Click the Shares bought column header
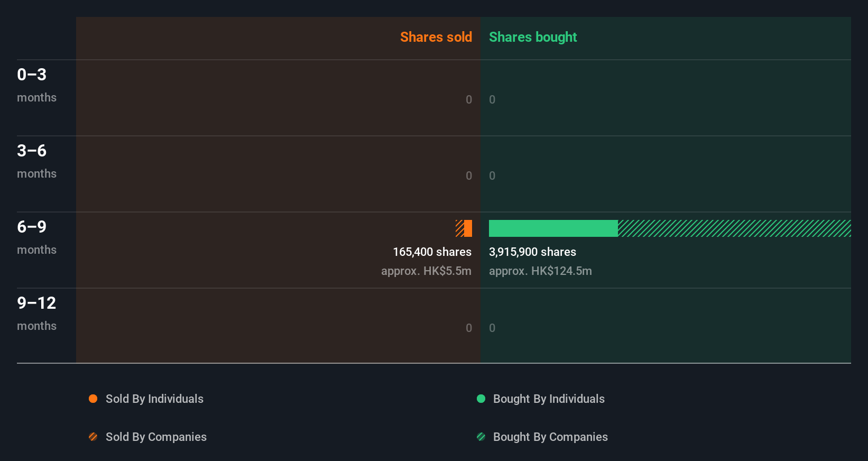The height and width of the screenshot is (461, 868). pos(533,37)
